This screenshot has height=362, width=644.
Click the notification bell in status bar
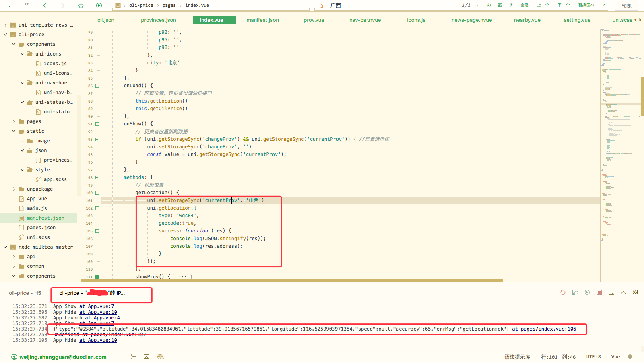[x=630, y=357]
